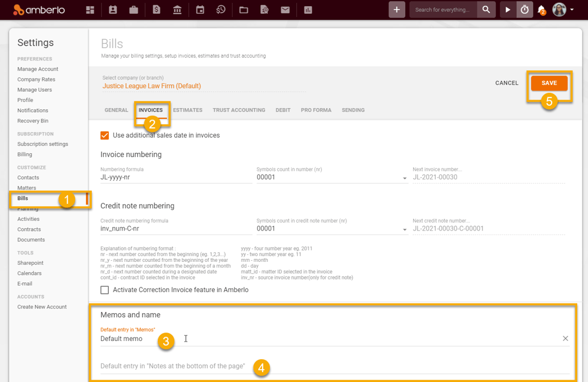Go to the Amberlo logo home

[x=39, y=10]
